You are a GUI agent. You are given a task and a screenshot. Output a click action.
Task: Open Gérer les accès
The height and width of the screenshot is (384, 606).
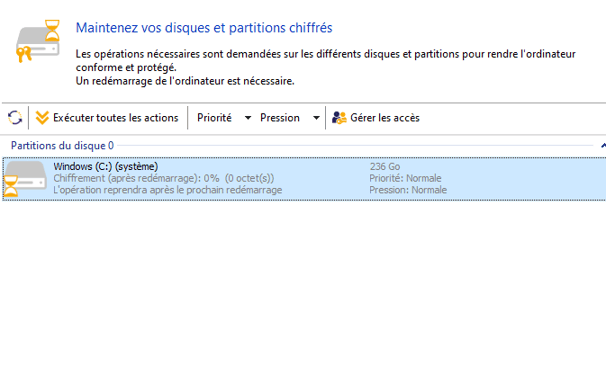pos(376,117)
